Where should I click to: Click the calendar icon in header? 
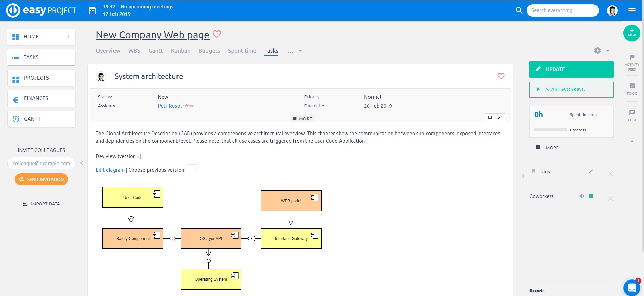pos(92,11)
